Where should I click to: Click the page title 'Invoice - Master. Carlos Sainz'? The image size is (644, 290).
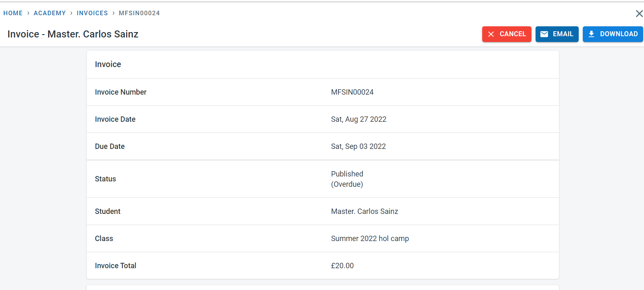tap(73, 34)
